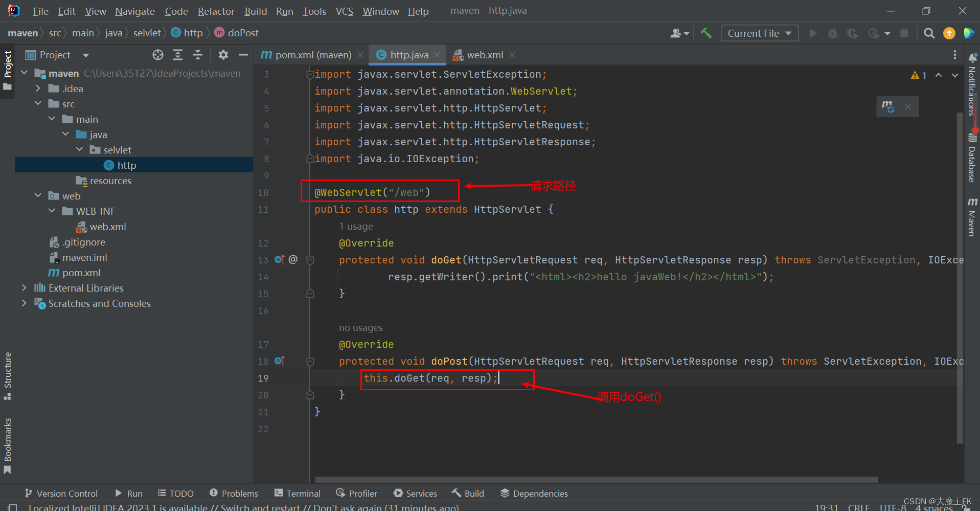This screenshot has height=511, width=980.
Task: Open the Profiler tool window
Action: coord(356,493)
